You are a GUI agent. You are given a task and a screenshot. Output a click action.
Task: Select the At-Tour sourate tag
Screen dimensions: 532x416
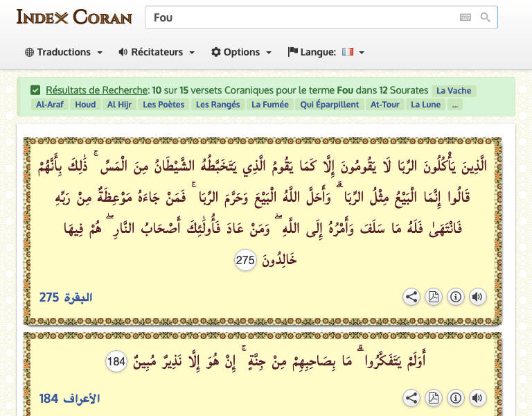click(384, 105)
